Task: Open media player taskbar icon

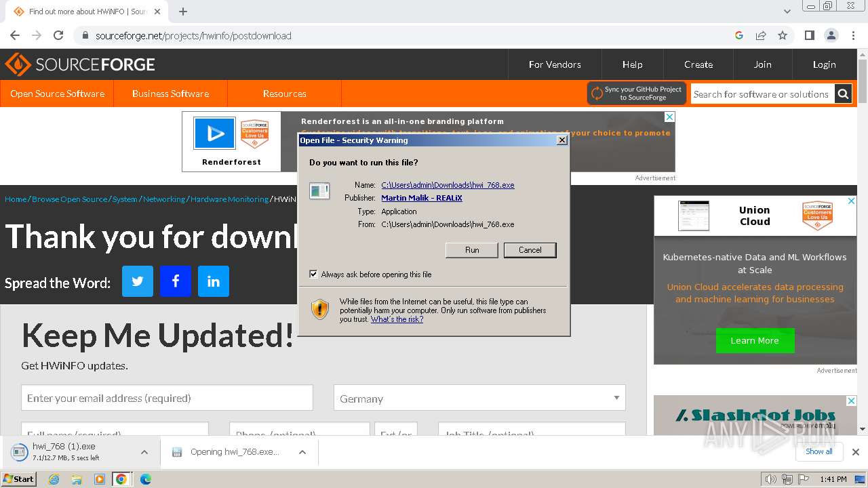Action: point(99,479)
